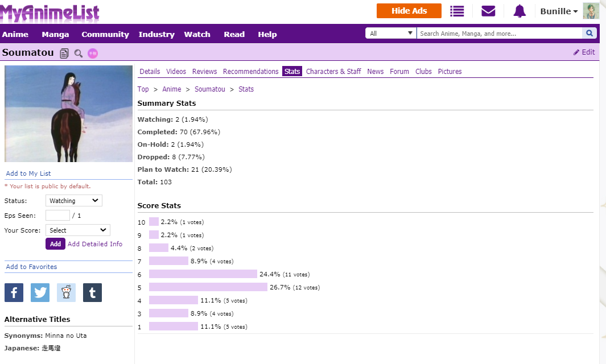Switch to the Characters & Staff tab

[333, 72]
